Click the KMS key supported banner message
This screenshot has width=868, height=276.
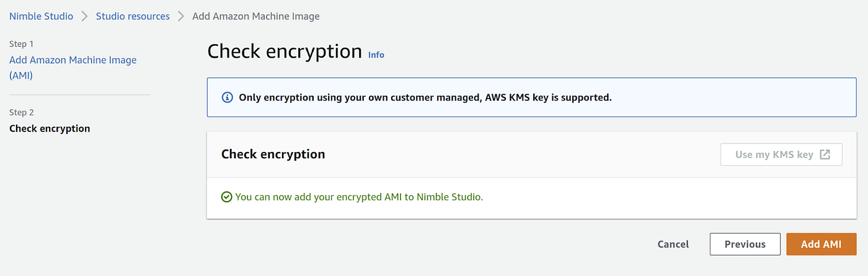(425, 97)
